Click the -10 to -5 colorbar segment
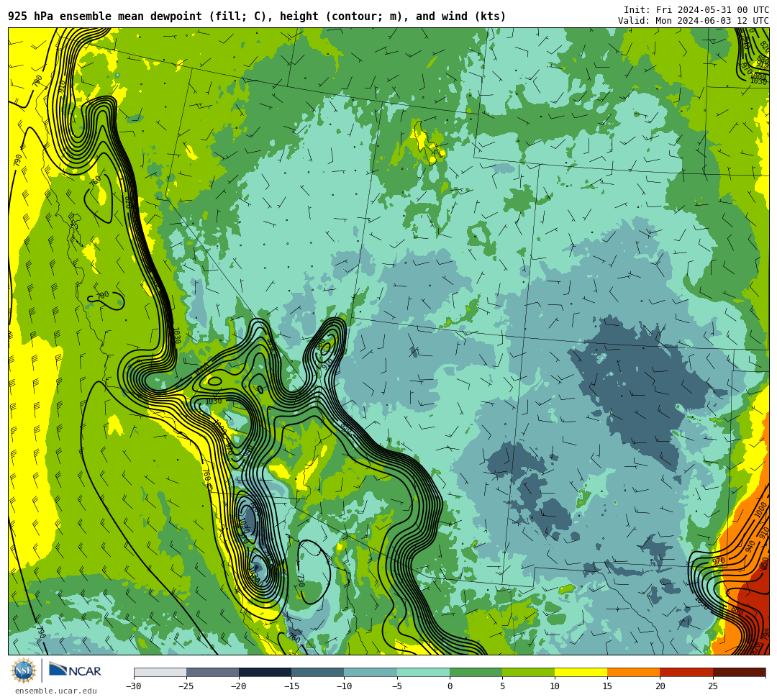Viewport: 777px width, 700px height. 371,672
